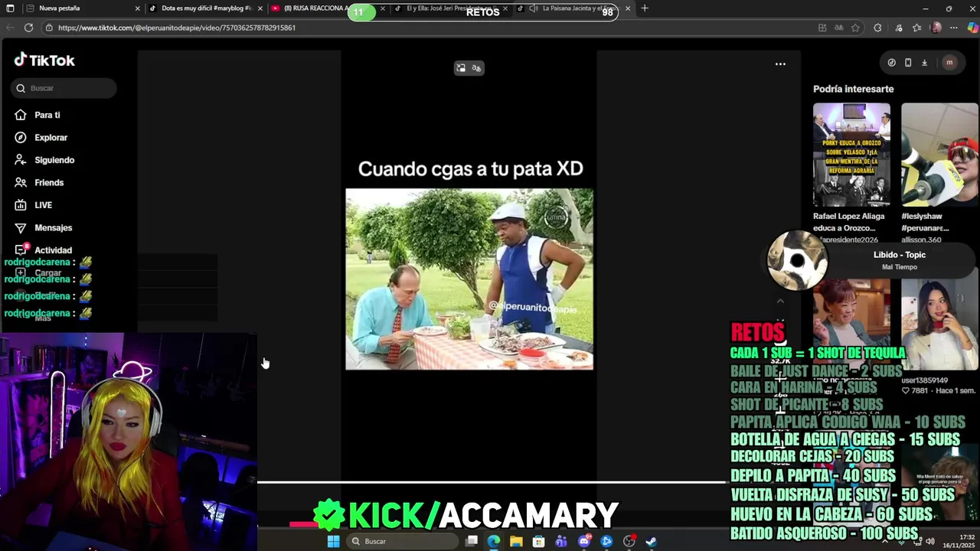Open Rafael Lopez Aliaga video thumbnail

[x=851, y=155]
